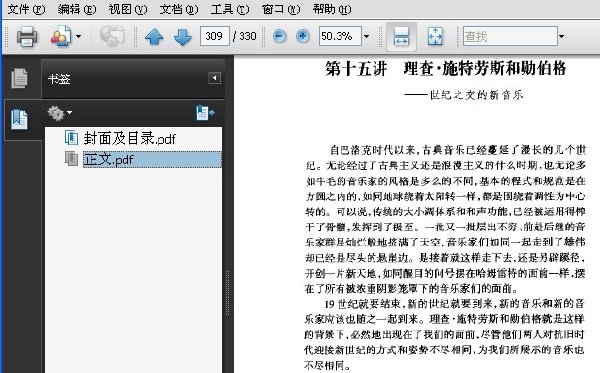600x373 pixels.
Task: Show the Pages thumbnail panel
Action: point(20,78)
